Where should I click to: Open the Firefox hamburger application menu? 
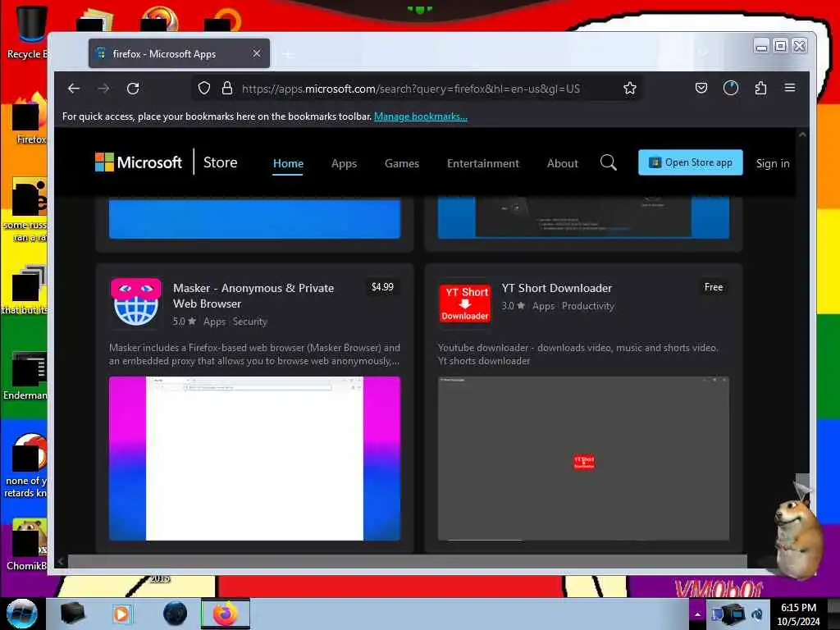coord(790,88)
